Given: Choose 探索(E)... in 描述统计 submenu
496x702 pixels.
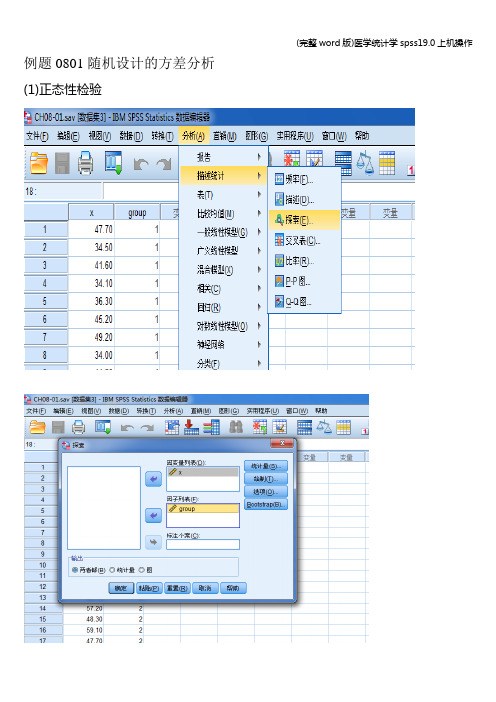Looking at the screenshot, I should [x=304, y=220].
